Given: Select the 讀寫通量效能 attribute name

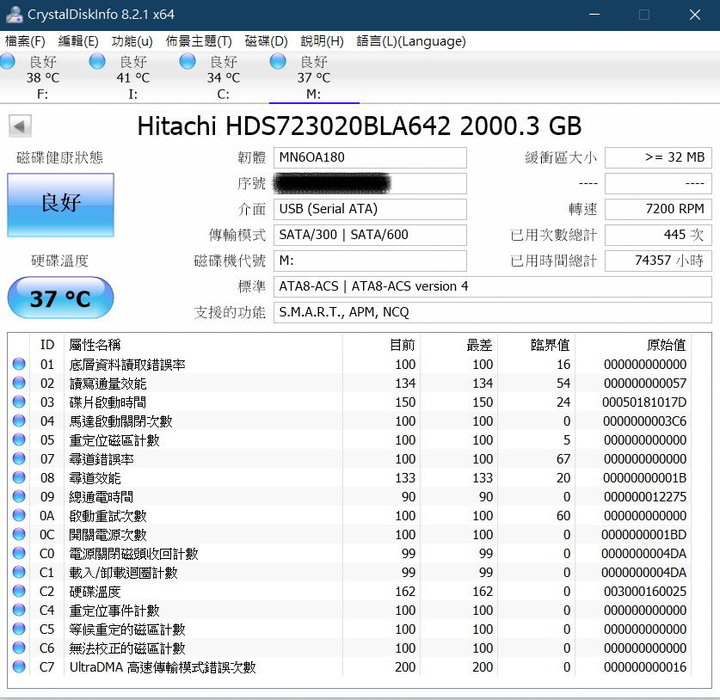Looking at the screenshot, I should 108,384.
